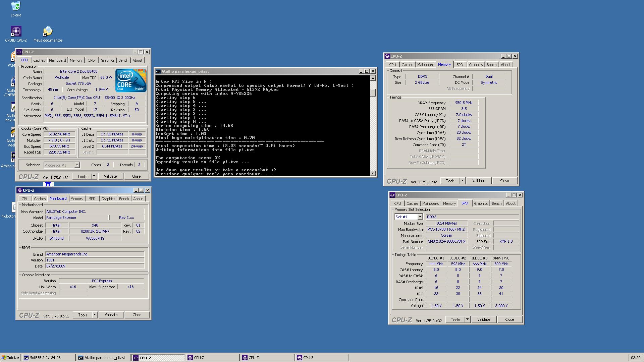Click Tools button in the Mainboard window

click(x=83, y=315)
